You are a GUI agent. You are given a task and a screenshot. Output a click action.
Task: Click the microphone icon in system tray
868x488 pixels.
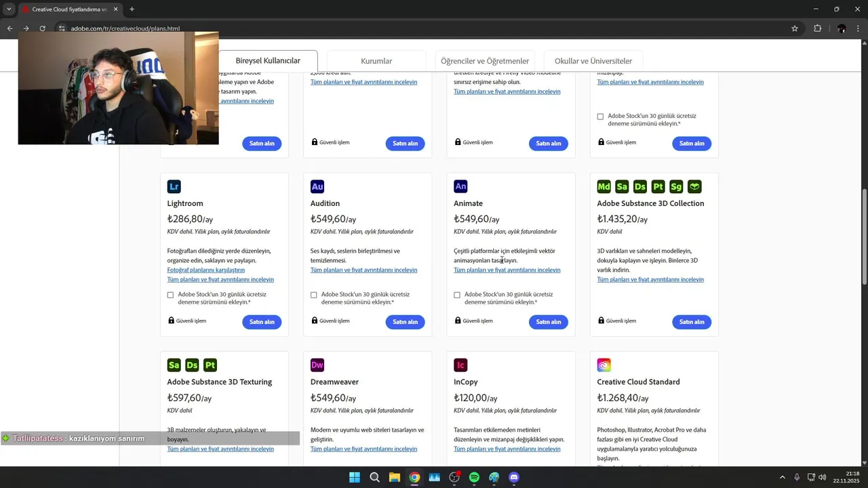(797, 477)
